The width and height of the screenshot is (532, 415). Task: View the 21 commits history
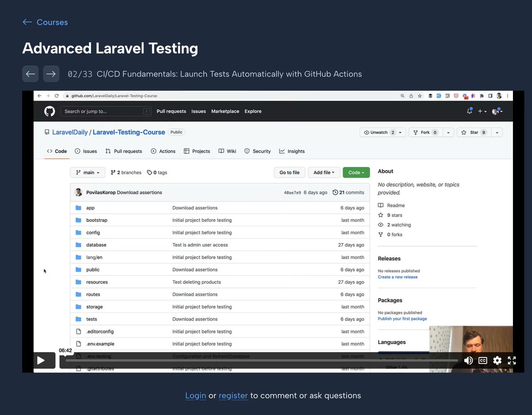(348, 193)
